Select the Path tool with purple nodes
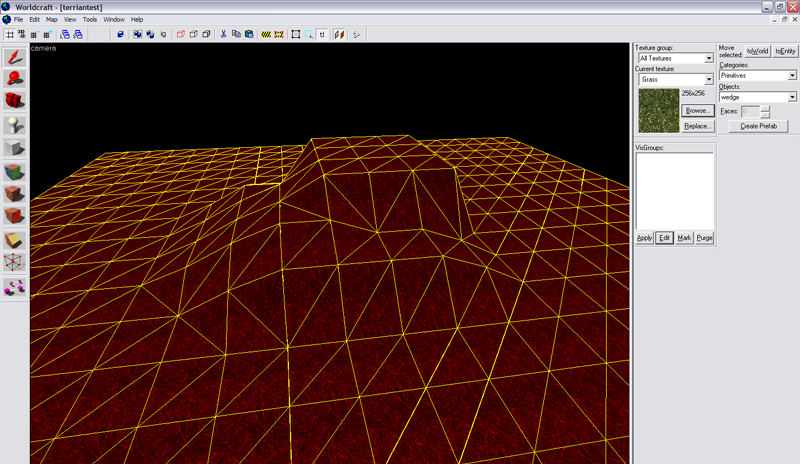The image size is (800, 464). [x=14, y=287]
